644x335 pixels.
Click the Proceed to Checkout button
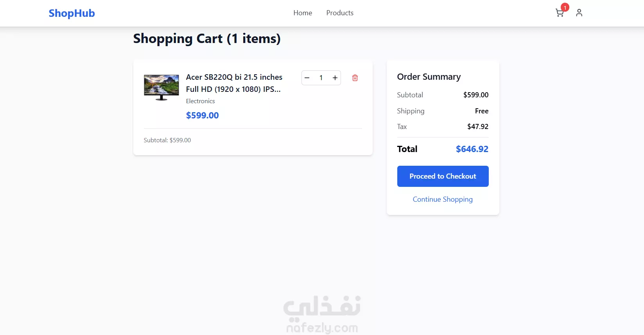[x=443, y=176]
